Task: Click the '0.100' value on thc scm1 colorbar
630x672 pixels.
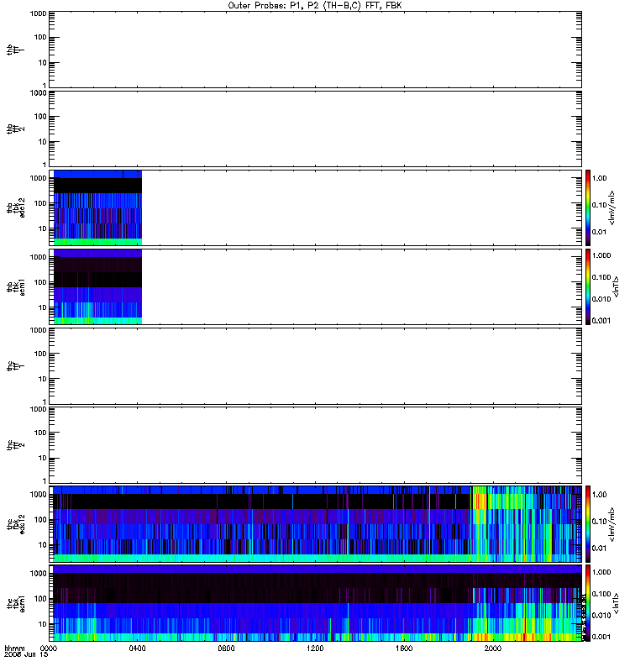Action: [x=601, y=594]
